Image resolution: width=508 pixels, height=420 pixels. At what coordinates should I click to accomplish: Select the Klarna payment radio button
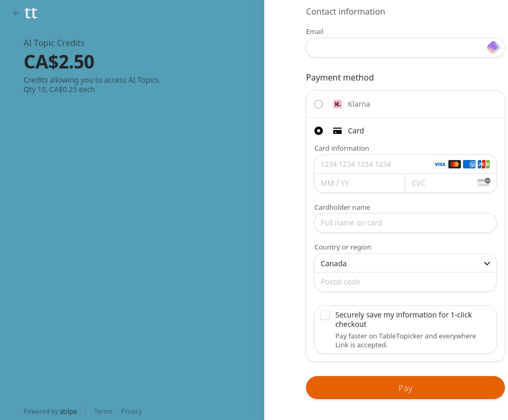pos(319,104)
